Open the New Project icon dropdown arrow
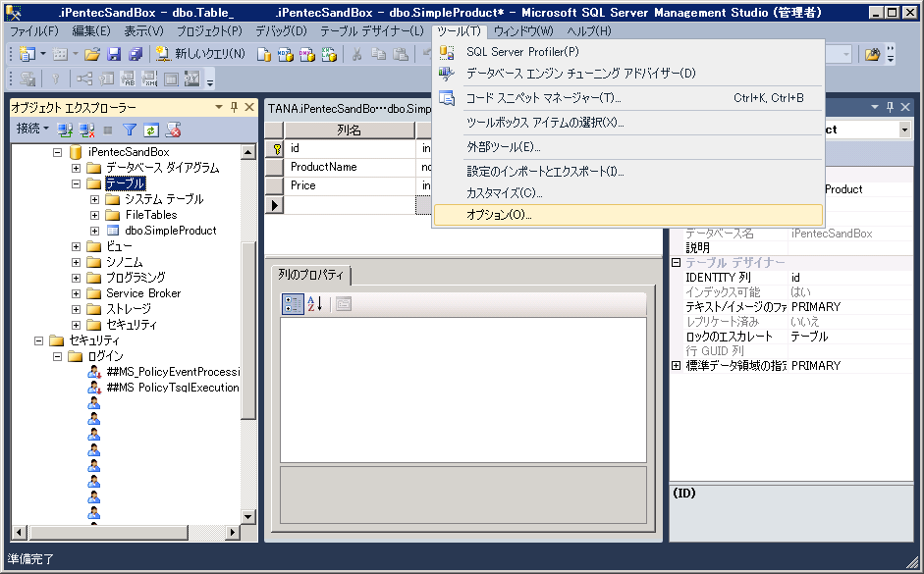 tap(43, 54)
